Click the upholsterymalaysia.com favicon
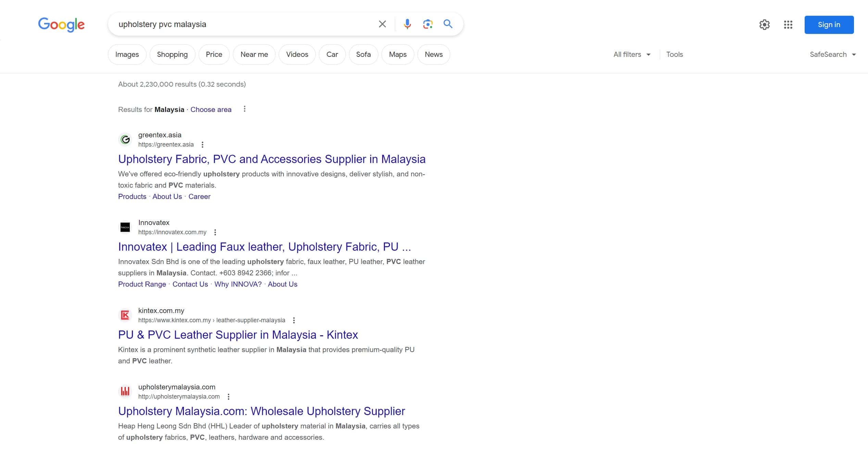 pos(125,391)
